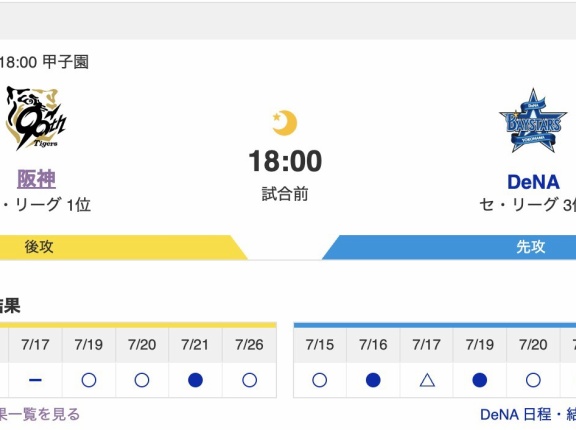Select DeNA's 7/17 draw triangle
Screen dimensions: 576x430
point(427,380)
